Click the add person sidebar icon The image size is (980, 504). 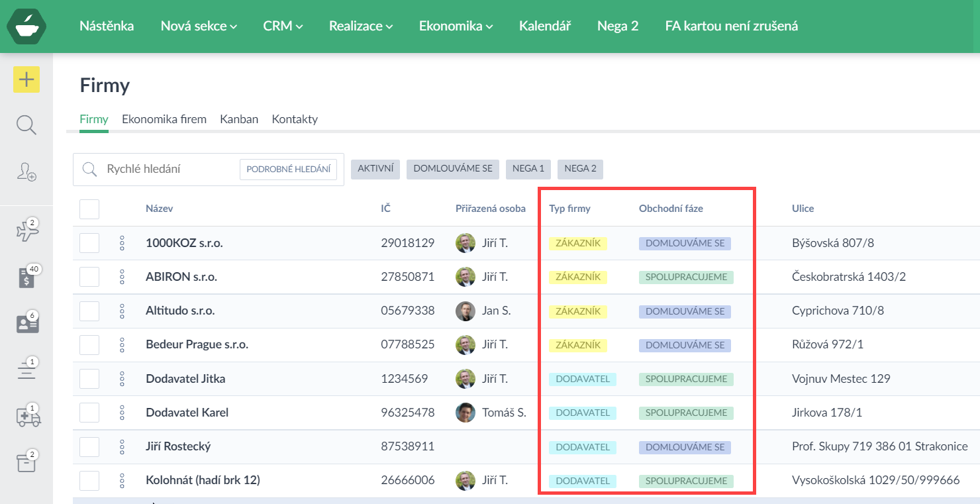tap(26, 172)
